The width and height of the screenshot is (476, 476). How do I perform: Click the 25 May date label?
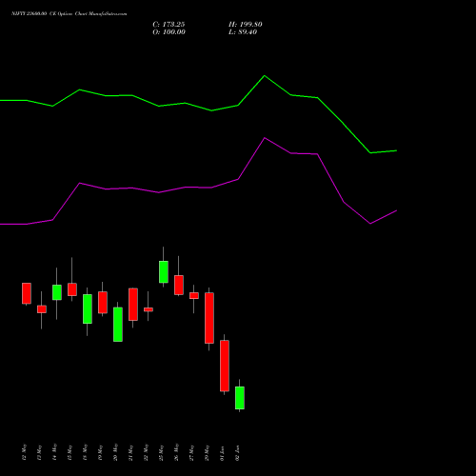tap(162, 452)
